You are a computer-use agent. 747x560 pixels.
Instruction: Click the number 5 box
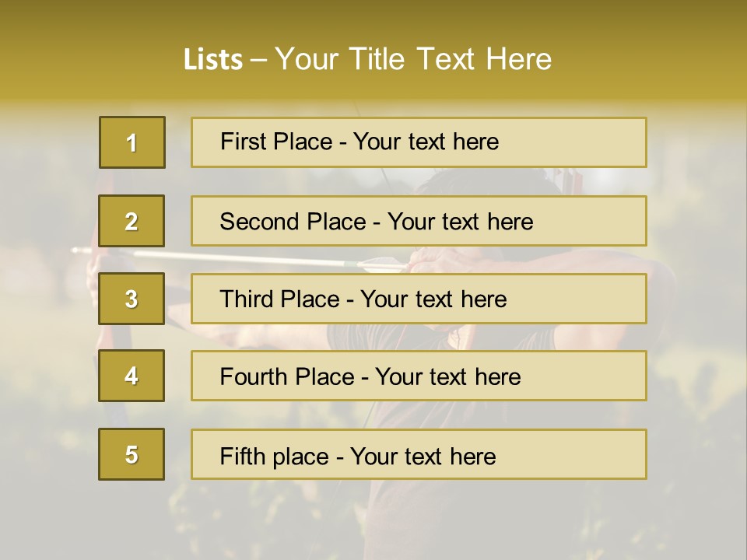[x=132, y=454]
